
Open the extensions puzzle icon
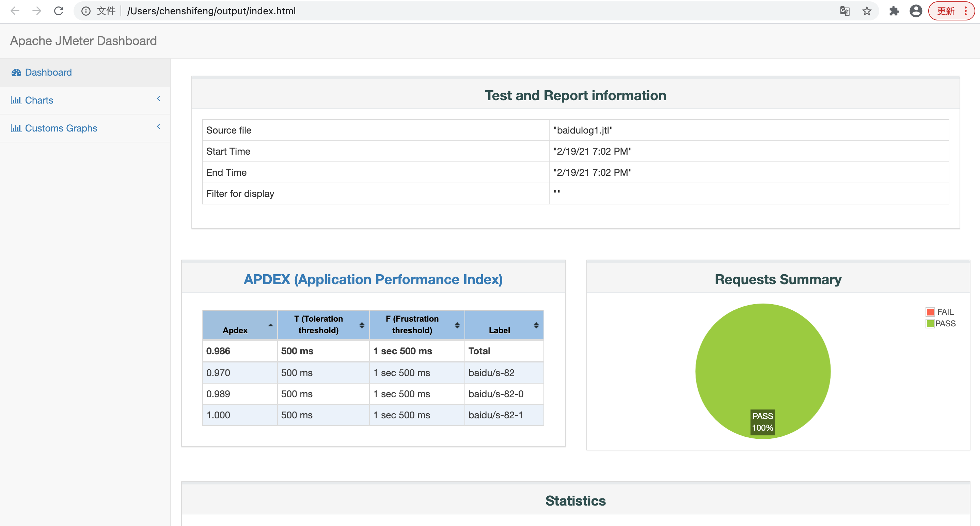894,11
